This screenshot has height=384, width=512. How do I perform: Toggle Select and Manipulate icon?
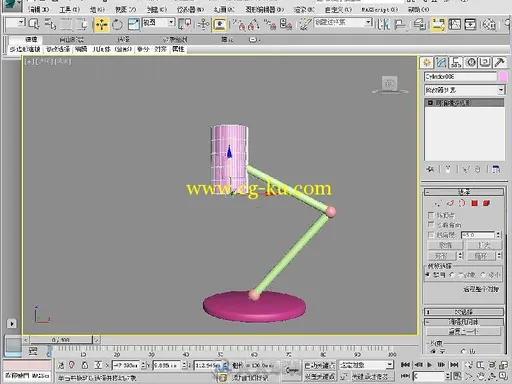click(203, 24)
